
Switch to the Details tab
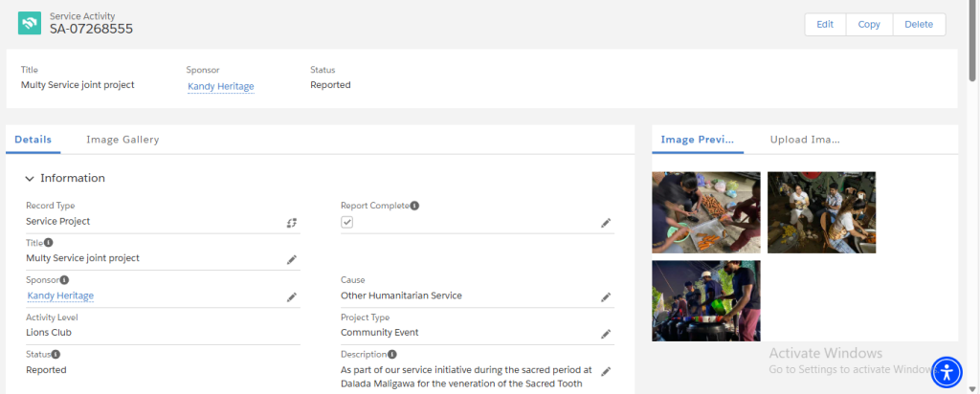click(x=33, y=140)
